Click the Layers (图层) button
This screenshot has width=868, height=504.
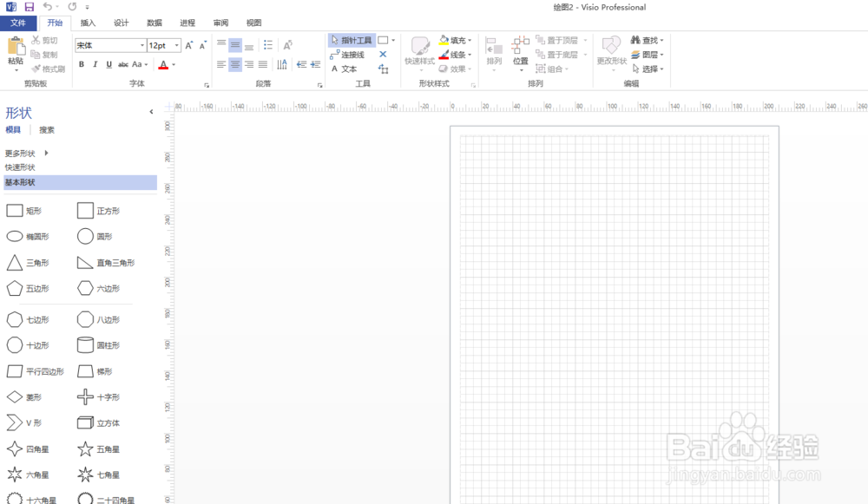coord(646,55)
